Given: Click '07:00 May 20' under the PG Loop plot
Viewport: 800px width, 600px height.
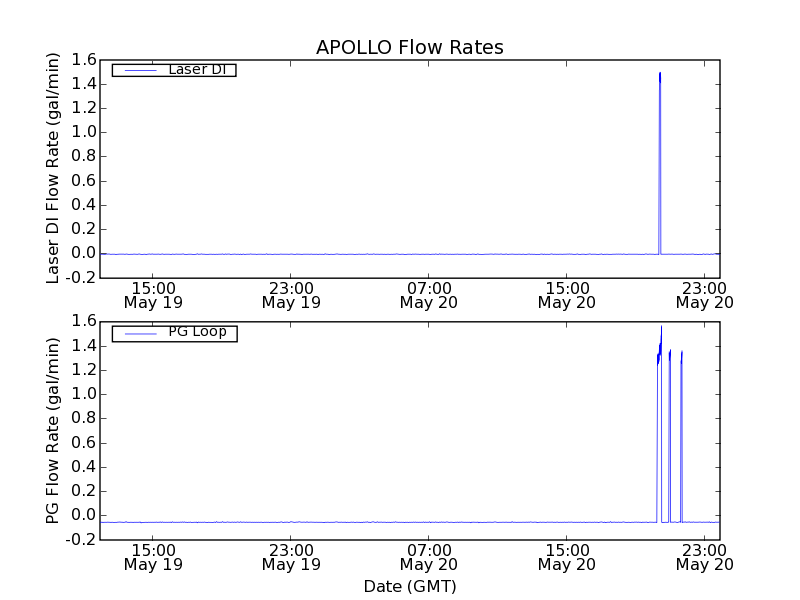Looking at the screenshot, I should point(429,557).
